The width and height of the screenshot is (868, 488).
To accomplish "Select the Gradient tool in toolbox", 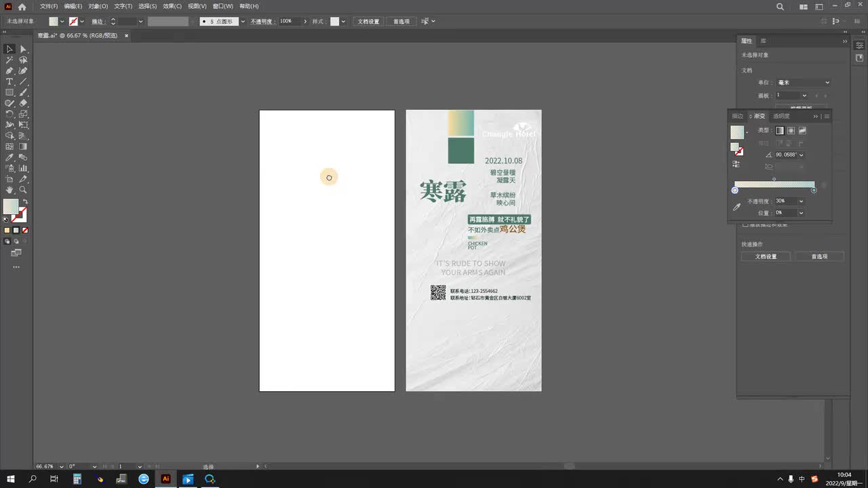I will (23, 146).
